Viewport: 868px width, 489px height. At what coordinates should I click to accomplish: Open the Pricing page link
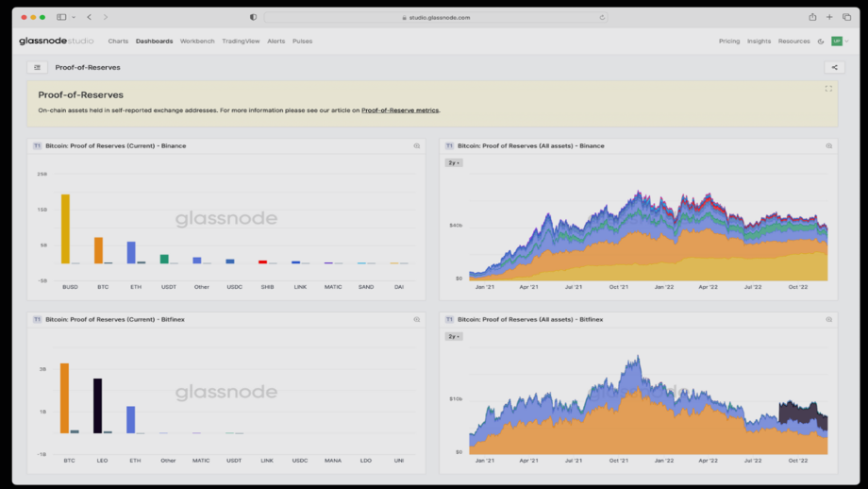coord(729,42)
